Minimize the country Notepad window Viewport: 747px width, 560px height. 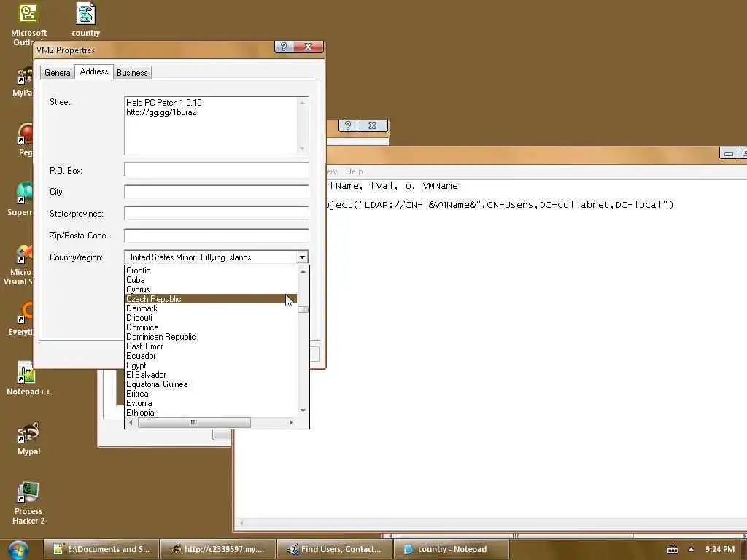click(728, 153)
